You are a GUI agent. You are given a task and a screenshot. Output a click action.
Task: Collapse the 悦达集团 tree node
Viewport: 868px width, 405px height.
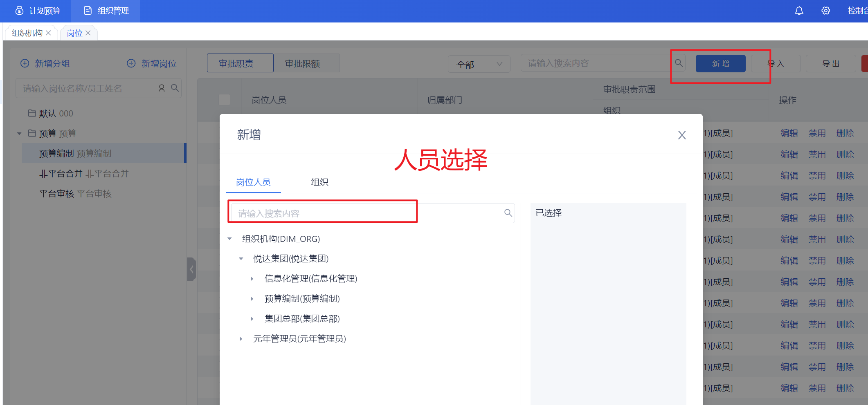241,259
